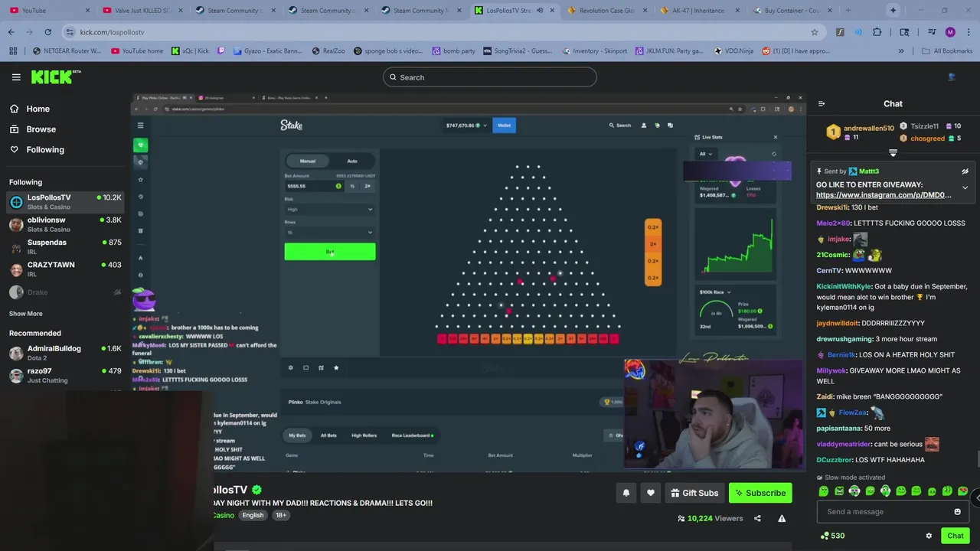Open Chrome three-dot menu
Image resolution: width=980 pixels, height=551 pixels.
click(x=969, y=32)
